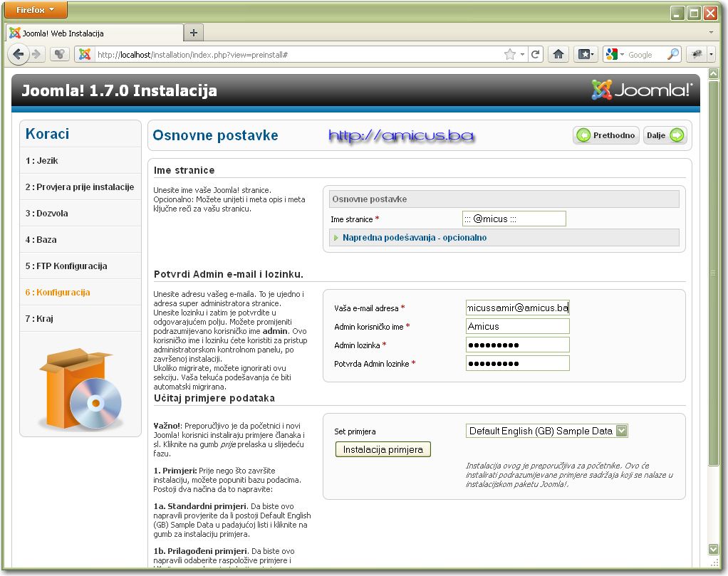
Task: Click the Instalacija primjera button
Action: [x=383, y=449]
